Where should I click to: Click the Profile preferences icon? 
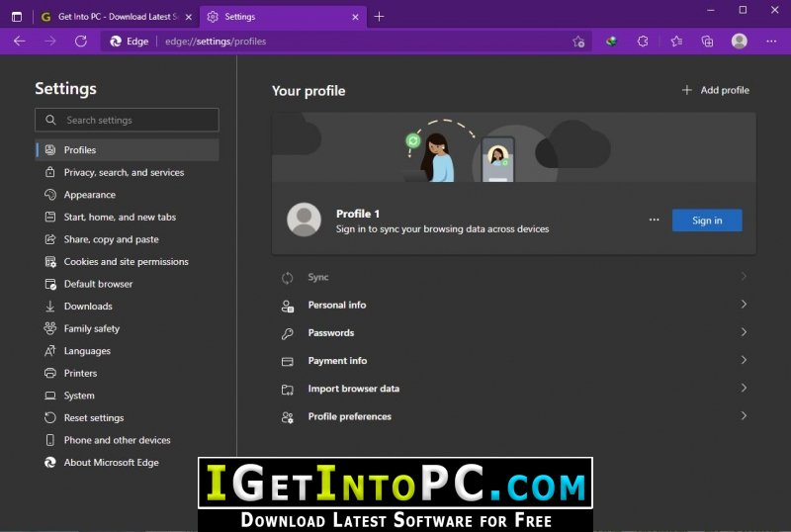tap(288, 417)
